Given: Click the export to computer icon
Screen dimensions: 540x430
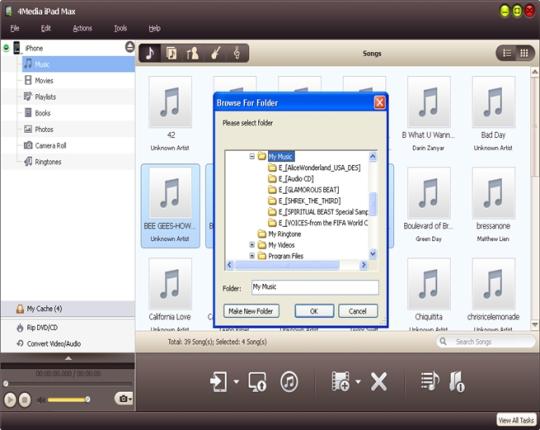Looking at the screenshot, I should [257, 381].
